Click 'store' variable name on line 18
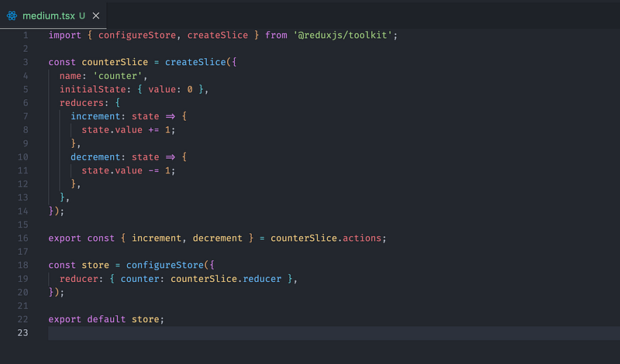 click(95, 265)
